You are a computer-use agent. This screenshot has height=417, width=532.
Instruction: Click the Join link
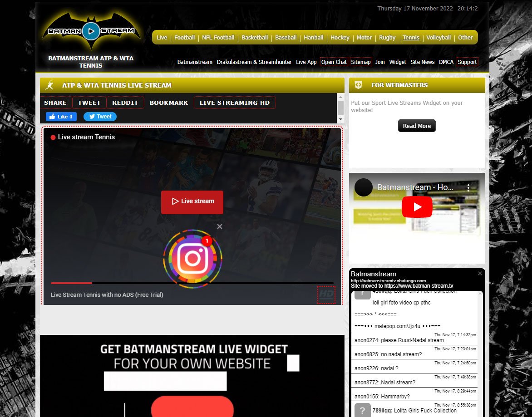pyautogui.click(x=379, y=62)
